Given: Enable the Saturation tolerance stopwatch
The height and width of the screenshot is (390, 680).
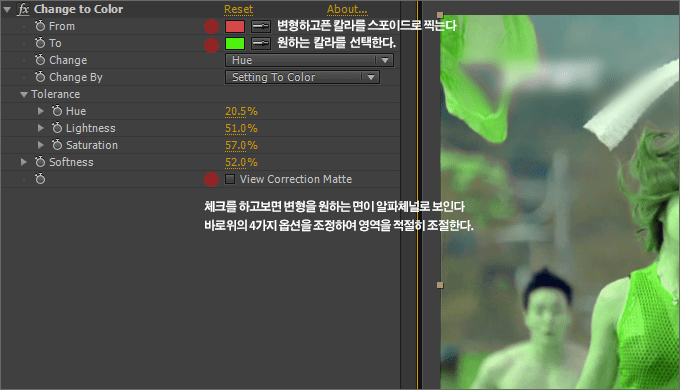Looking at the screenshot, I should click(57, 145).
